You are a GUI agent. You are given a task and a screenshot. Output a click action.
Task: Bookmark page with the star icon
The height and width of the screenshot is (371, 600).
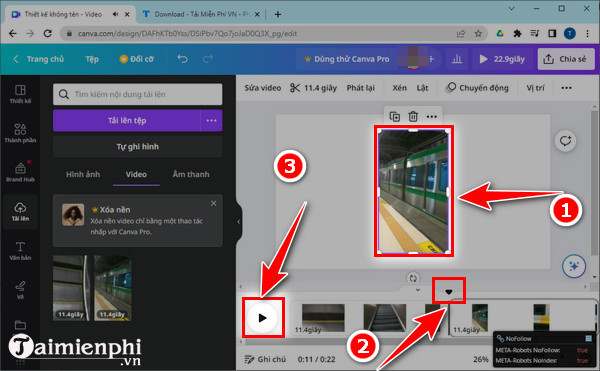478,34
